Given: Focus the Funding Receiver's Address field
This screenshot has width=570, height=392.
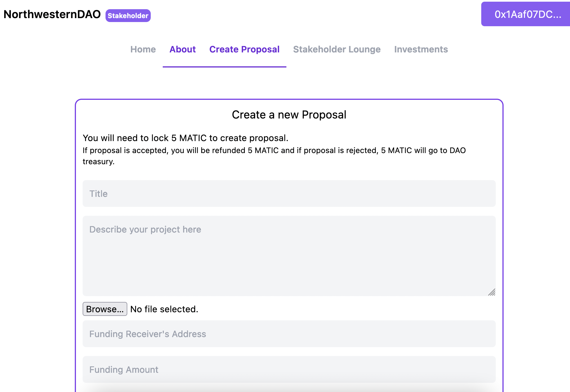Looking at the screenshot, I should [x=289, y=334].
